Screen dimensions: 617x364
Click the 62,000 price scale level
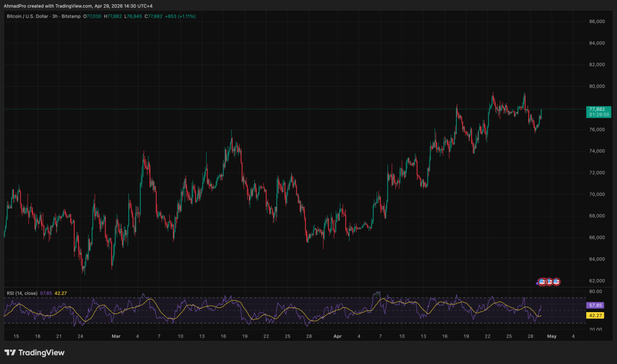click(x=596, y=281)
